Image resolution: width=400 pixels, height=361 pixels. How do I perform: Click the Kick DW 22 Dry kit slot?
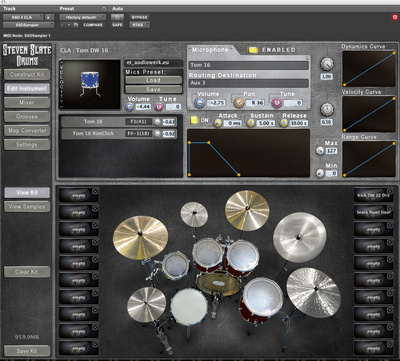(373, 195)
